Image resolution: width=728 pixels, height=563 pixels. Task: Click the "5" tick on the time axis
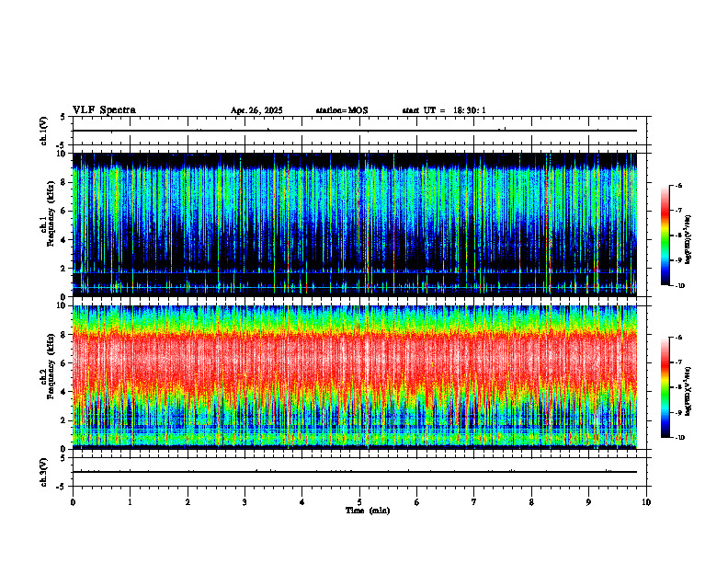point(359,502)
